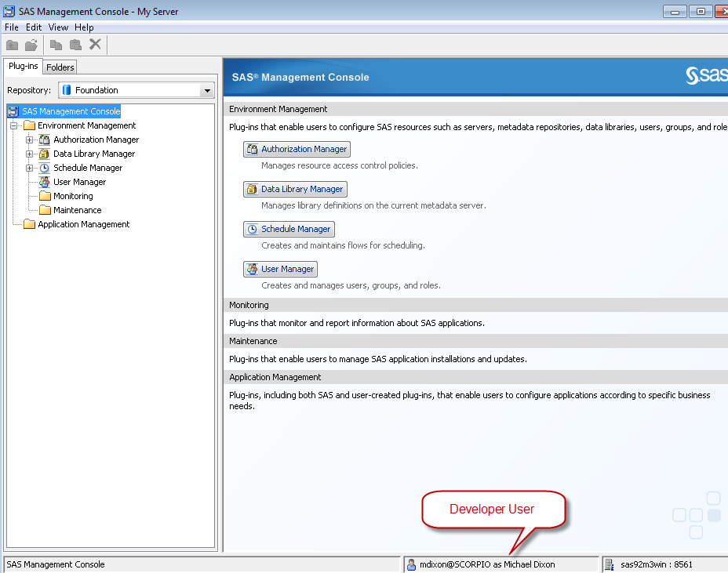This screenshot has height=573, width=728.
Task: Click the Monitoring section header
Action: tap(476, 305)
